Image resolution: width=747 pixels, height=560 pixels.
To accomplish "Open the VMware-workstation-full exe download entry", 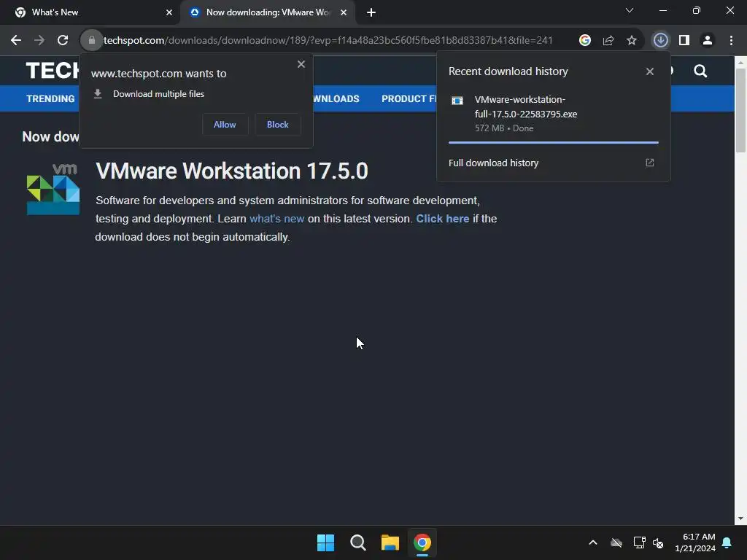I will [x=553, y=114].
